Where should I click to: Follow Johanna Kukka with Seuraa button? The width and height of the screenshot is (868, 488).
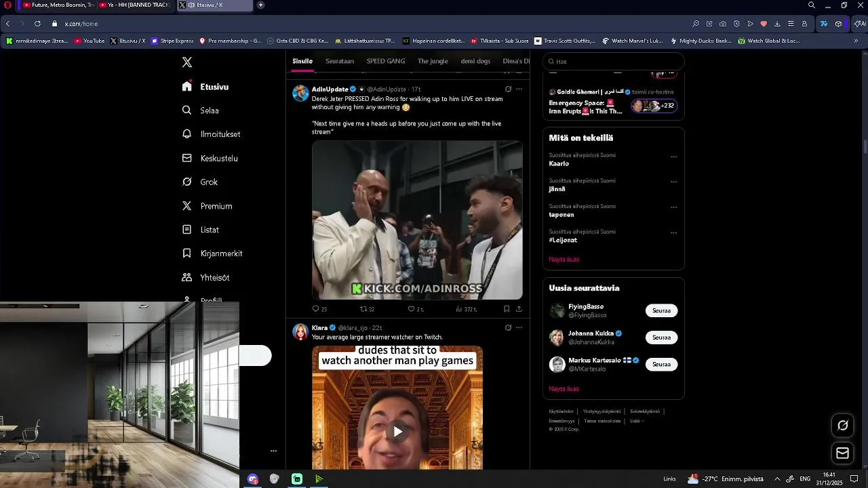661,337
